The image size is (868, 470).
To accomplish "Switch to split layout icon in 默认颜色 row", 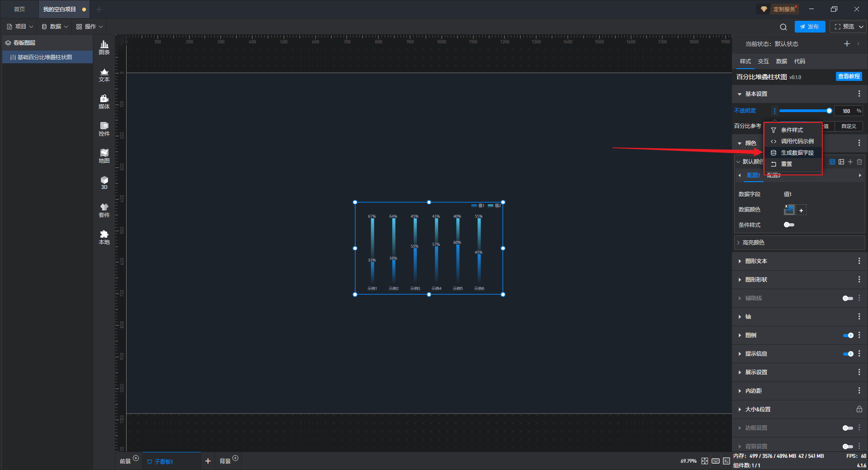I will 841,162.
